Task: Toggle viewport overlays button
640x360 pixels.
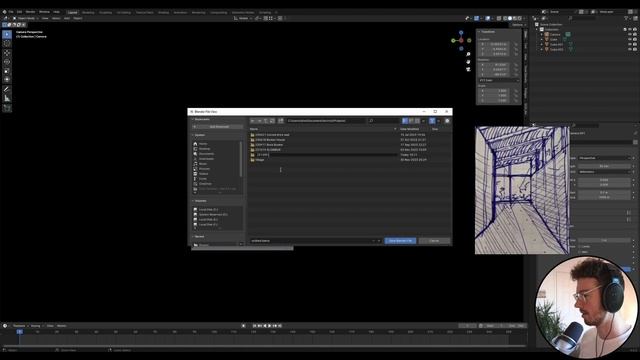Action: [x=488, y=18]
